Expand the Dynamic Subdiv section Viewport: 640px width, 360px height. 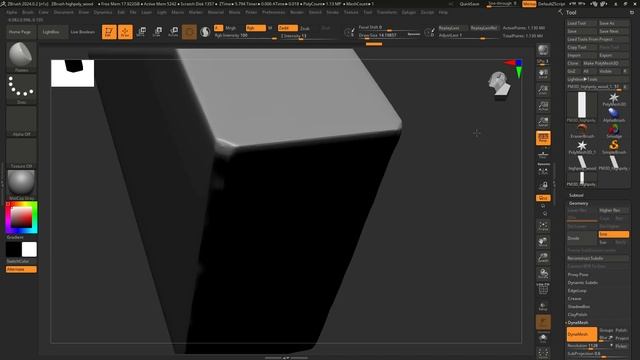click(583, 282)
